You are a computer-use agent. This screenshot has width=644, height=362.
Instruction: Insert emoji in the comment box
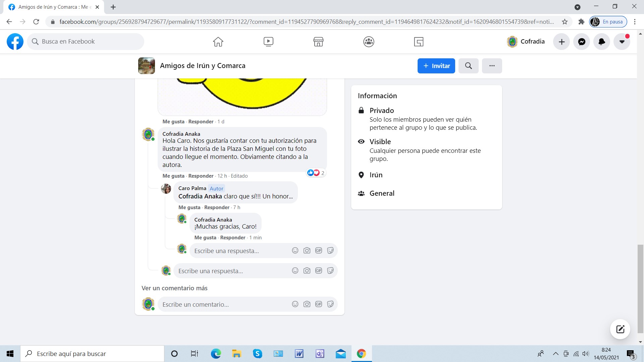tap(295, 304)
